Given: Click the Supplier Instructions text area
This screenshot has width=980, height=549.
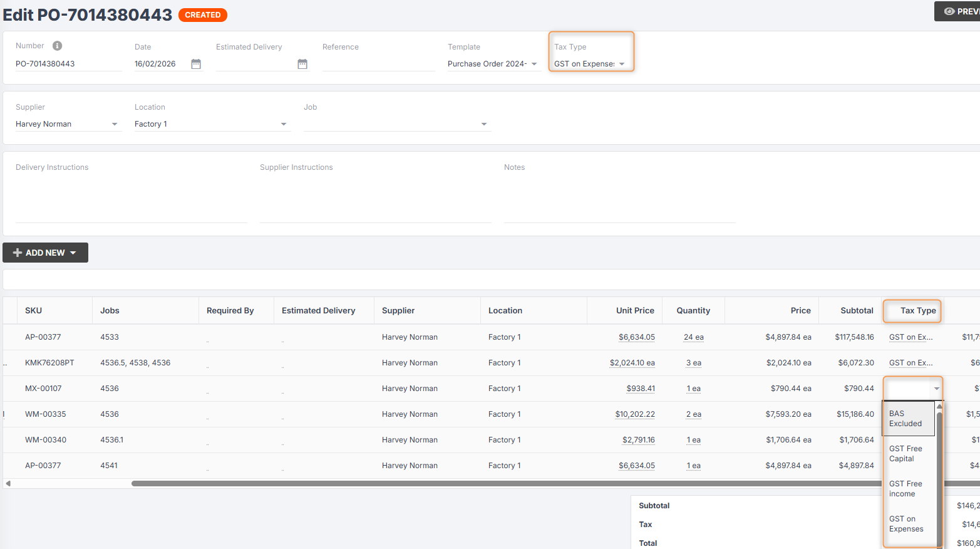Looking at the screenshot, I should [376, 199].
